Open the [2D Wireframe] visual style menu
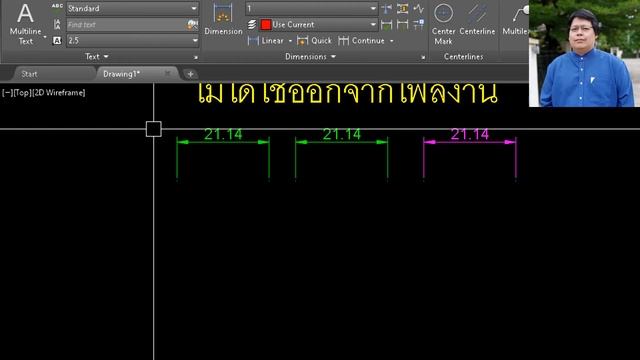The image size is (640, 360). pyautogui.click(x=59, y=93)
